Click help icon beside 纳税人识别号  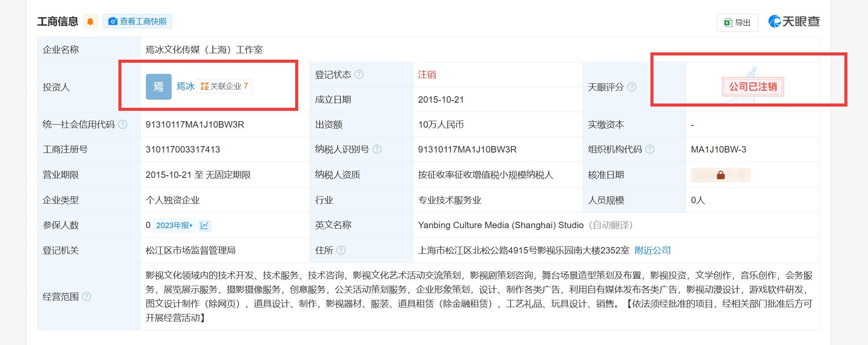pyautogui.click(x=377, y=150)
